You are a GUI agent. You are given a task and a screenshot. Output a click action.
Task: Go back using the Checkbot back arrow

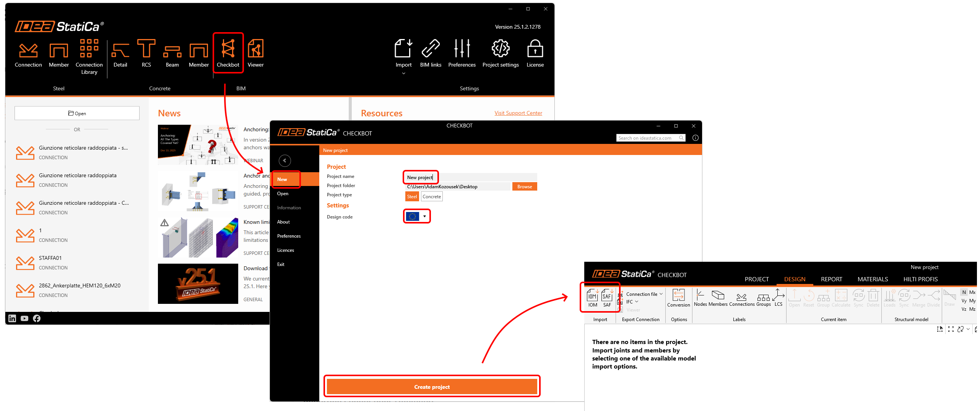tap(285, 161)
